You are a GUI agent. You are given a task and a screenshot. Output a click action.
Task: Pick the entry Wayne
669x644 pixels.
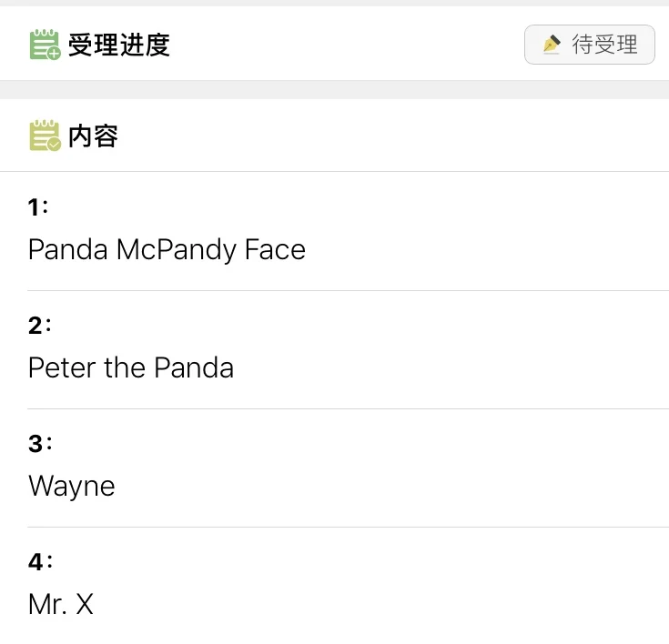pos(72,487)
